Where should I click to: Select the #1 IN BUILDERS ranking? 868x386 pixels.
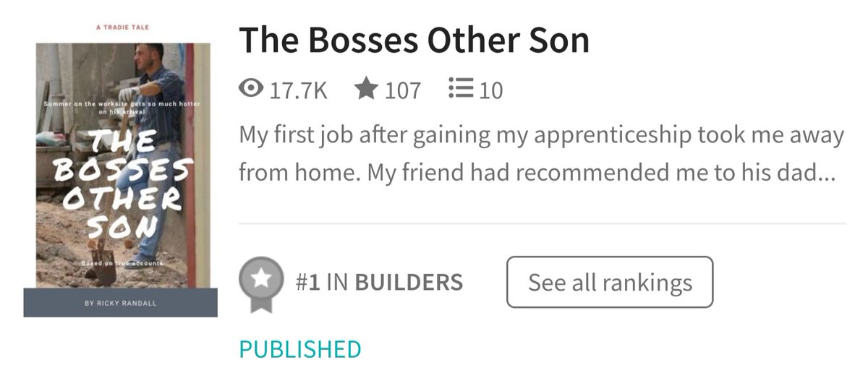[379, 282]
